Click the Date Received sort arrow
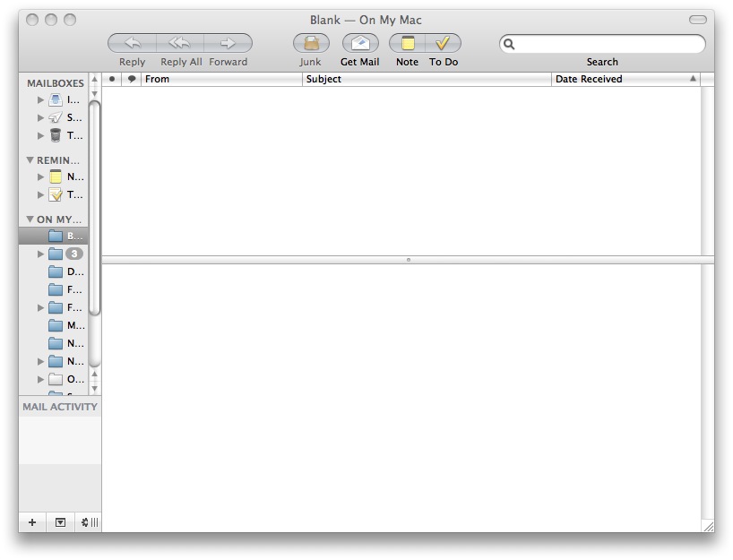The image size is (733, 560). [x=693, y=79]
